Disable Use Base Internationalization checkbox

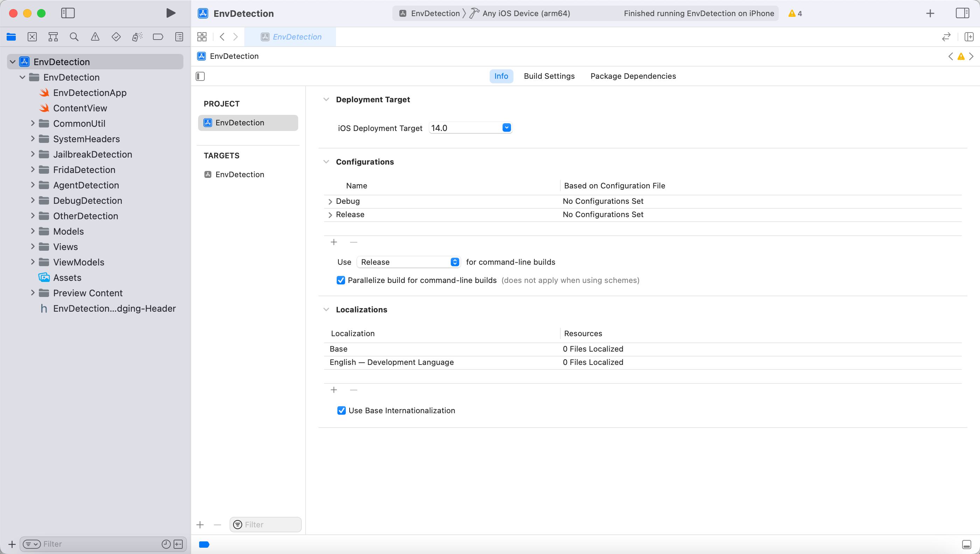(x=341, y=410)
